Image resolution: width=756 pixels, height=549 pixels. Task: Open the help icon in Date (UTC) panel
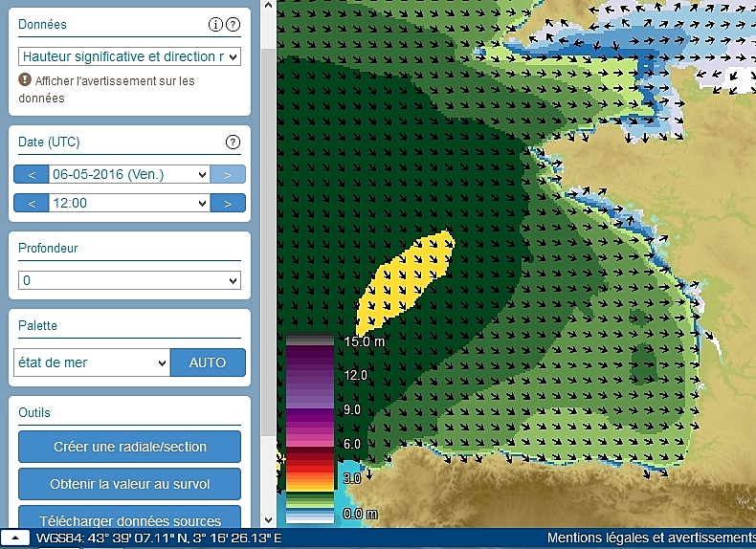tap(233, 143)
